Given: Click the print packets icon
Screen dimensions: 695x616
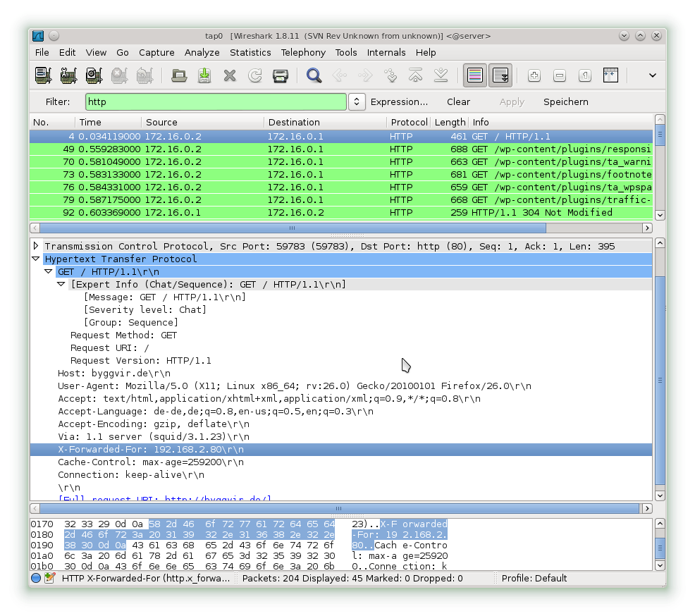Looking at the screenshot, I should coord(281,75).
